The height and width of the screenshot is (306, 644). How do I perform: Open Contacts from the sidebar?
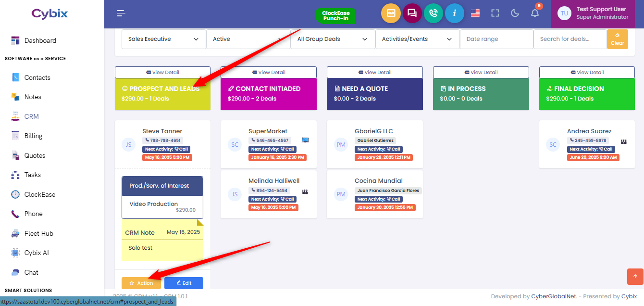tap(37, 77)
